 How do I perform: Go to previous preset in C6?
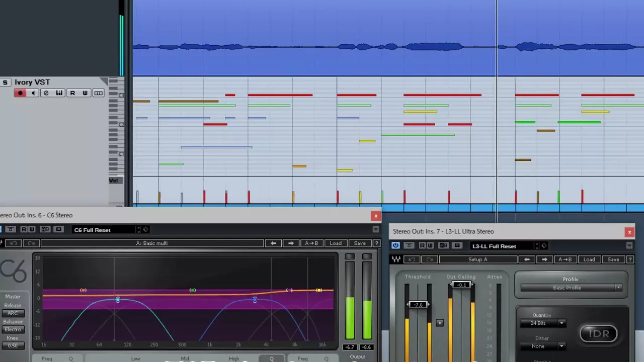[x=273, y=243]
